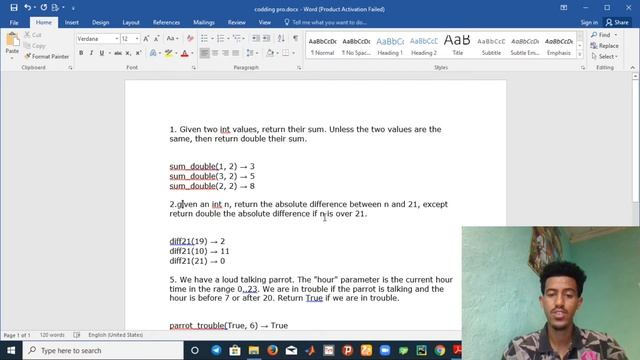Image resolution: width=640 pixels, height=360 pixels.
Task: Open the Windows Start menu
Action: [11, 351]
